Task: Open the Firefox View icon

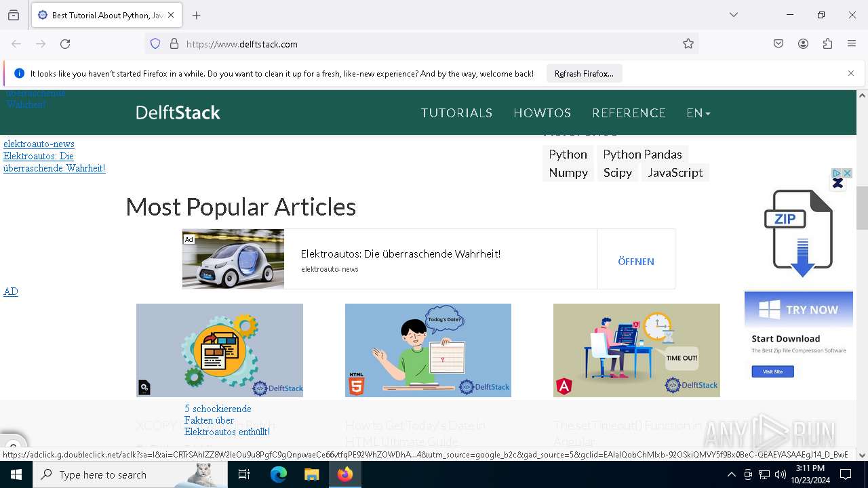Action: [14, 15]
